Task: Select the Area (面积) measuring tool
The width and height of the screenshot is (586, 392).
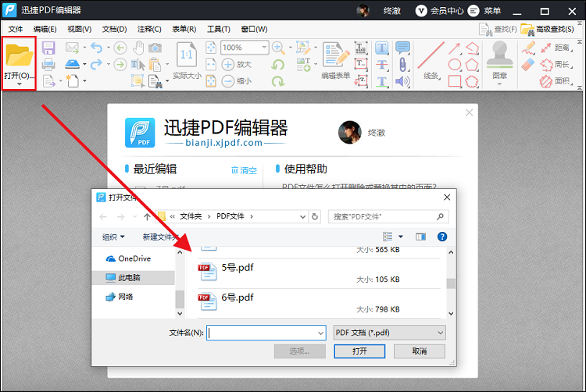Action: pos(556,81)
